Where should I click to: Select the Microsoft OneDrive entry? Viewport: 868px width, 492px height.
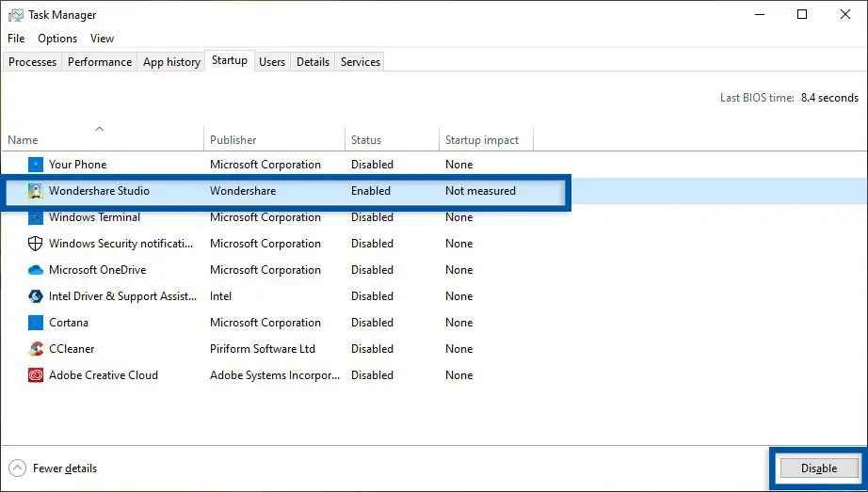(x=97, y=270)
